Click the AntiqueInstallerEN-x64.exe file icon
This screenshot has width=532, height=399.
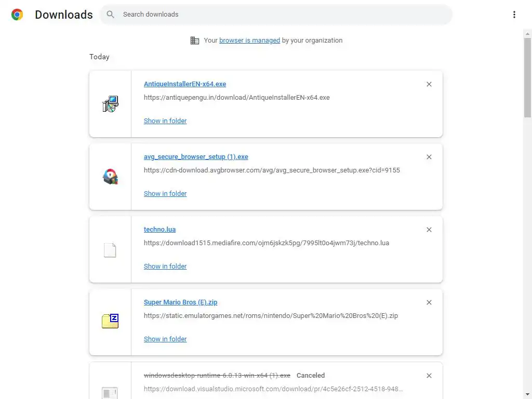[110, 104]
